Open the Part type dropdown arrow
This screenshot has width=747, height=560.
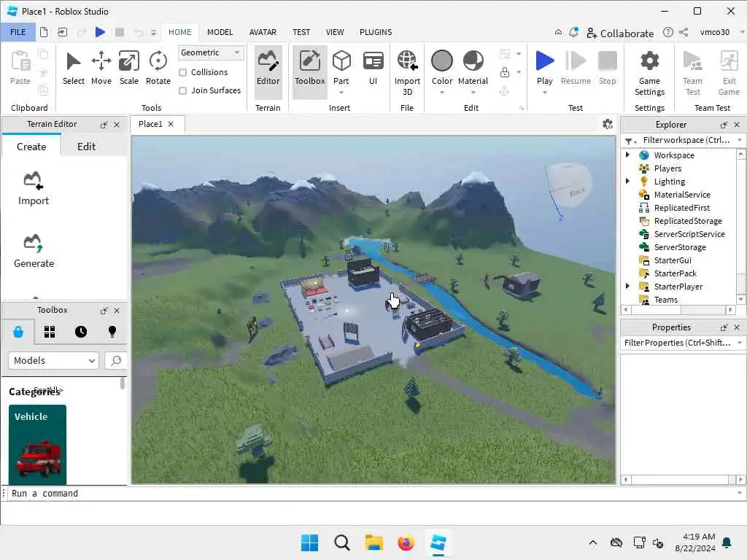coord(341,93)
